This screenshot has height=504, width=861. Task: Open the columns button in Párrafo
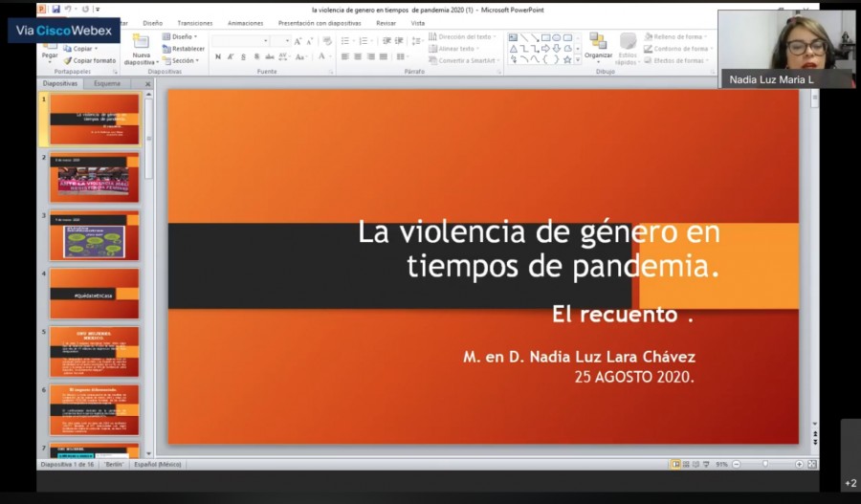click(403, 56)
